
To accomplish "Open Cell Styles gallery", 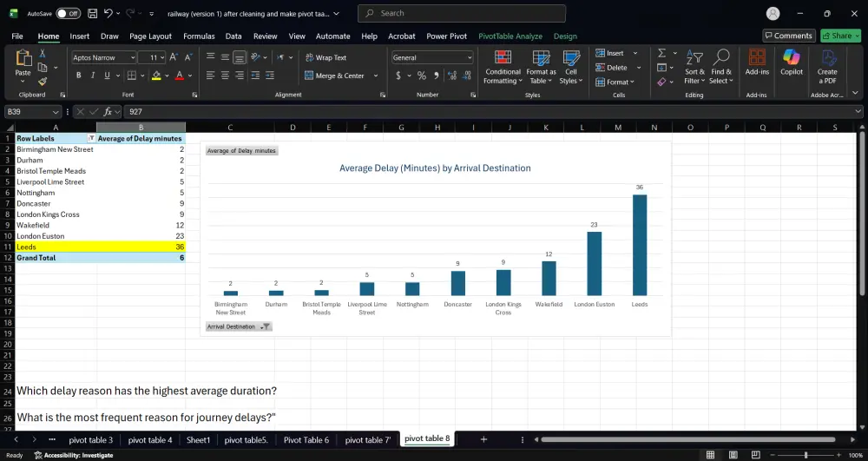I will click(x=571, y=67).
